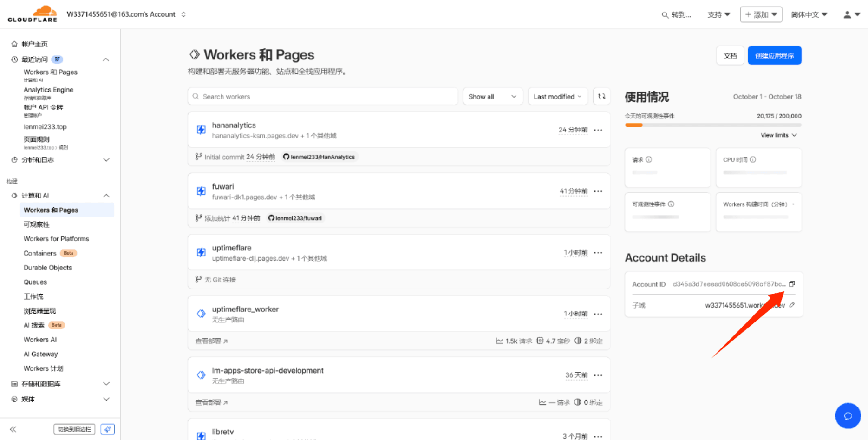
Task: Click the observability events usage bar
Action: pos(712,125)
